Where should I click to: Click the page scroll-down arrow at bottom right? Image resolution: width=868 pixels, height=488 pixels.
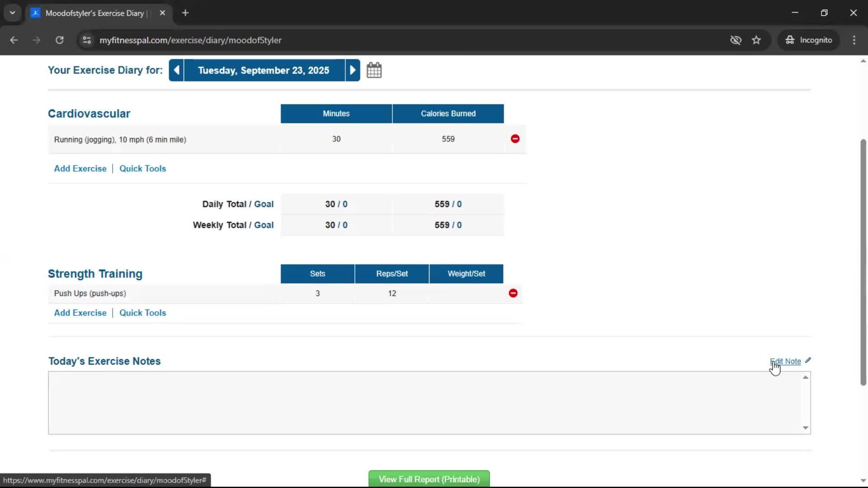(863, 481)
